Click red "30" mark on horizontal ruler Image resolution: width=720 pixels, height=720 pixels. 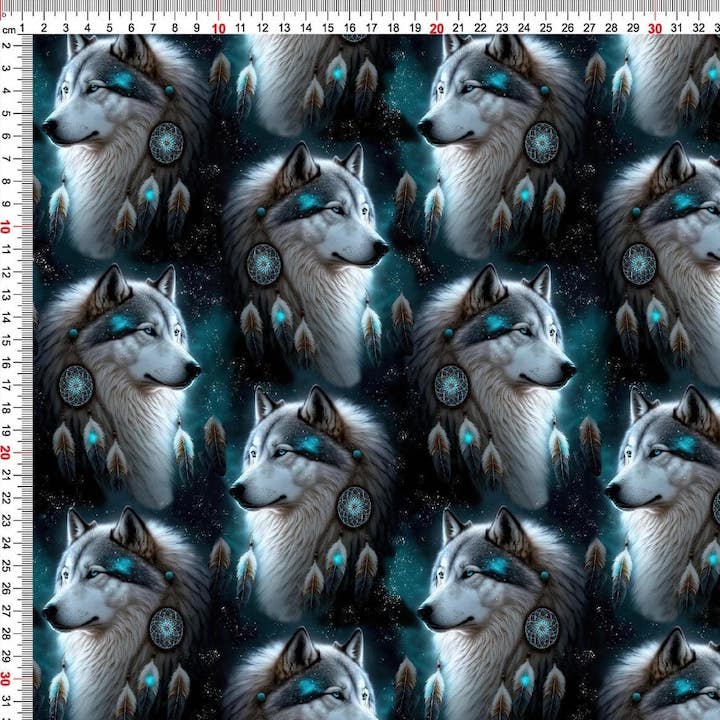(655, 29)
